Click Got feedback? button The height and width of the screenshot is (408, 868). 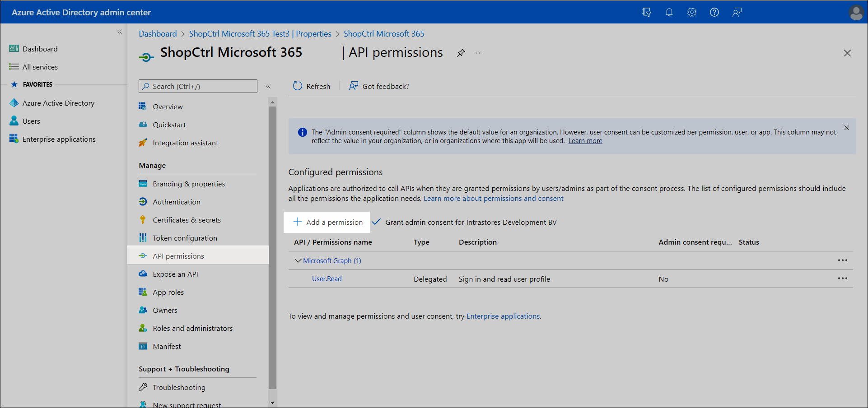[x=379, y=86]
